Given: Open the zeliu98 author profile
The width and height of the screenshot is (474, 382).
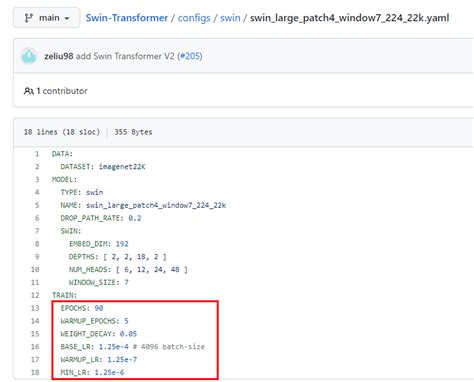Looking at the screenshot, I should (59, 56).
